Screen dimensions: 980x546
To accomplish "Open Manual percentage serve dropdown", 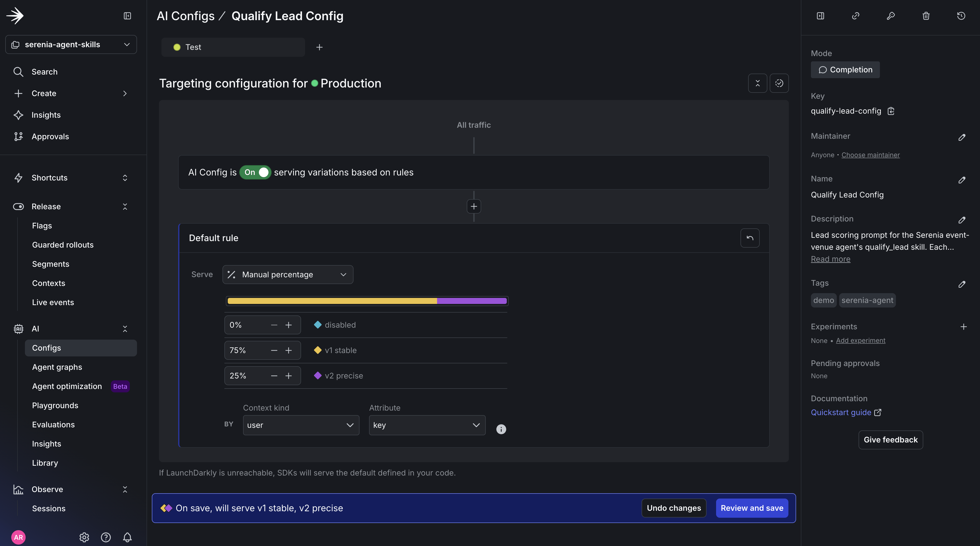I will coord(288,274).
